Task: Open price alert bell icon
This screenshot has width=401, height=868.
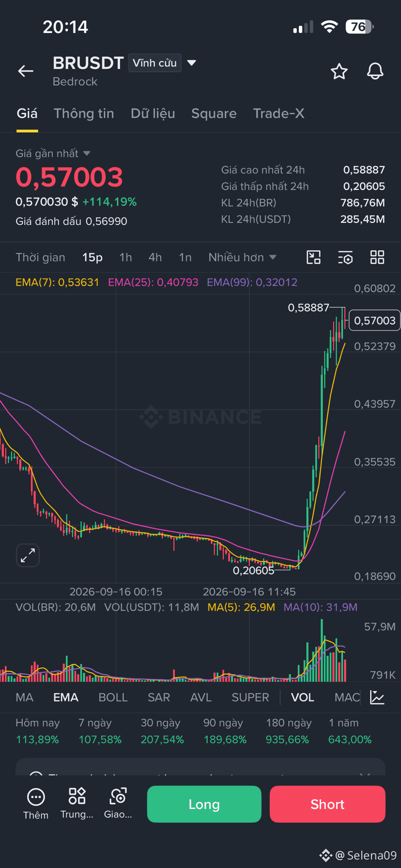Action: click(x=375, y=71)
